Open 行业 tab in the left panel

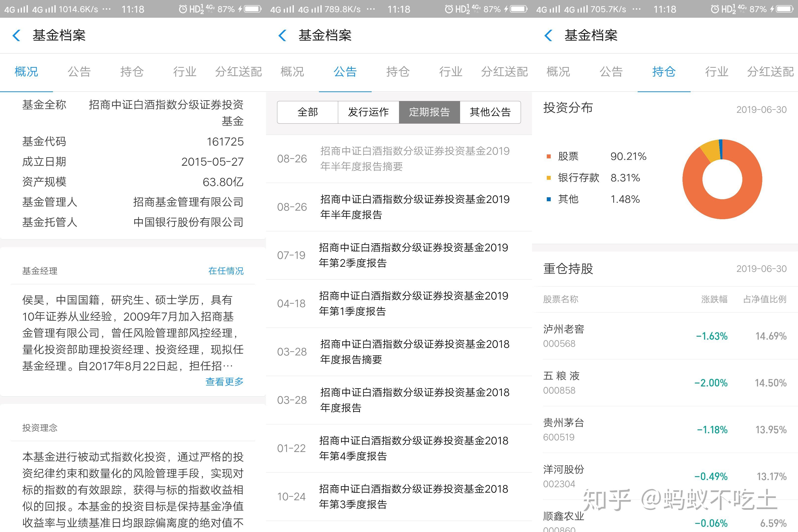pos(185,72)
